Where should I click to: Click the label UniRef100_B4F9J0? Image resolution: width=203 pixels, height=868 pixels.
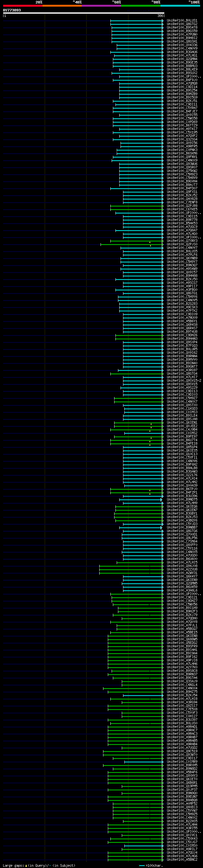182,80
